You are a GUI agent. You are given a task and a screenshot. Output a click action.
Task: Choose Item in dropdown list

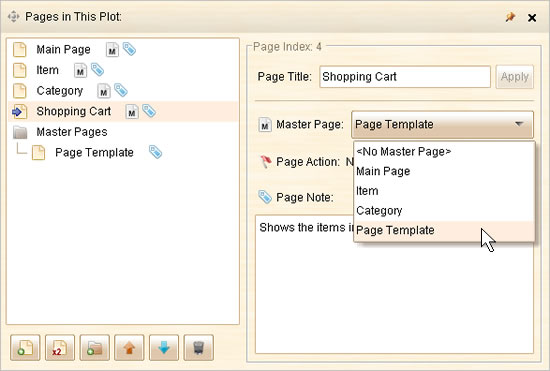point(444,191)
